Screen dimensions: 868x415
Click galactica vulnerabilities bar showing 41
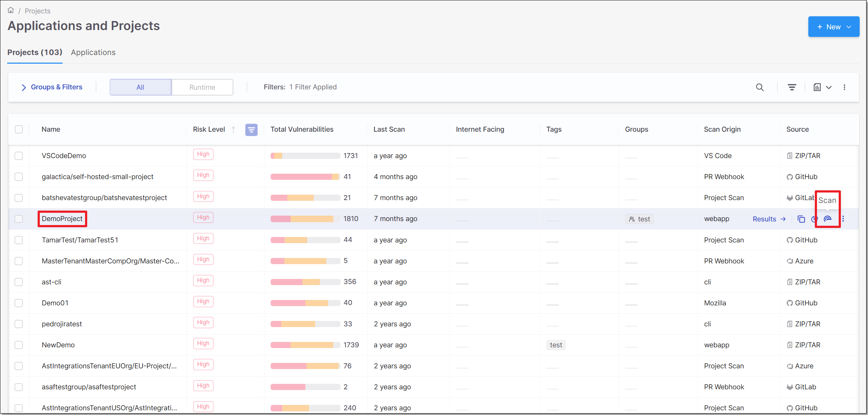pos(305,177)
